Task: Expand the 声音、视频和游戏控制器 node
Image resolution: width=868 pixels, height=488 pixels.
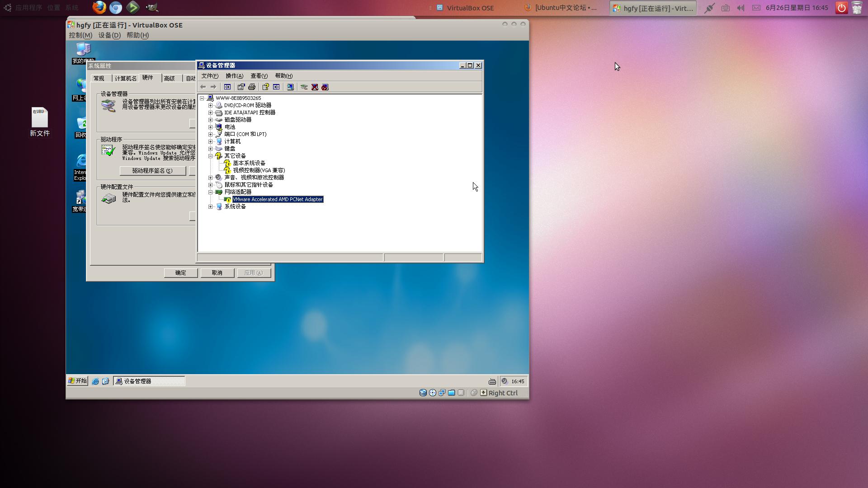Action: (x=210, y=178)
